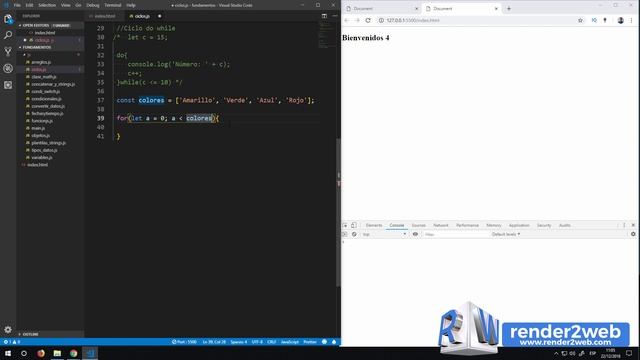Image resolution: width=640 pixels, height=360 pixels.
Task: Open the Explorer view in activity bar
Action: [8, 19]
